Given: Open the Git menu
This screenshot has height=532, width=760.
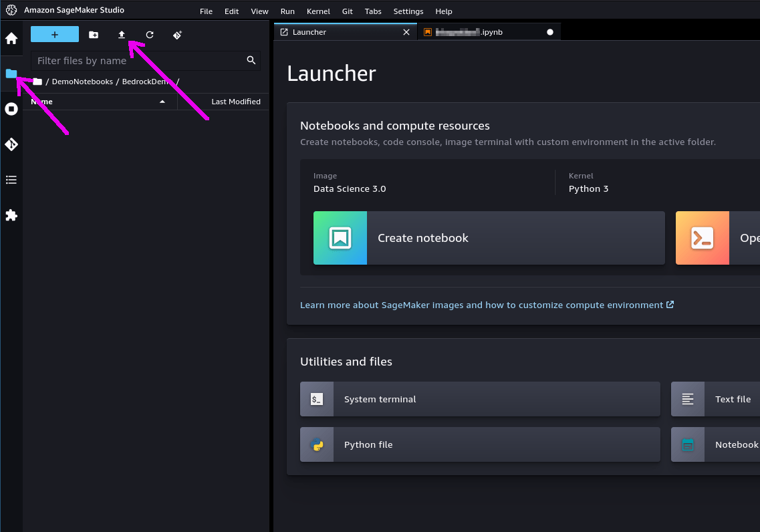Looking at the screenshot, I should (x=347, y=11).
